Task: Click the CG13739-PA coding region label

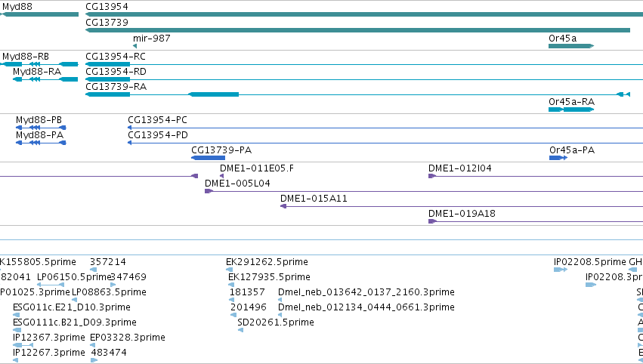Action: (221, 150)
